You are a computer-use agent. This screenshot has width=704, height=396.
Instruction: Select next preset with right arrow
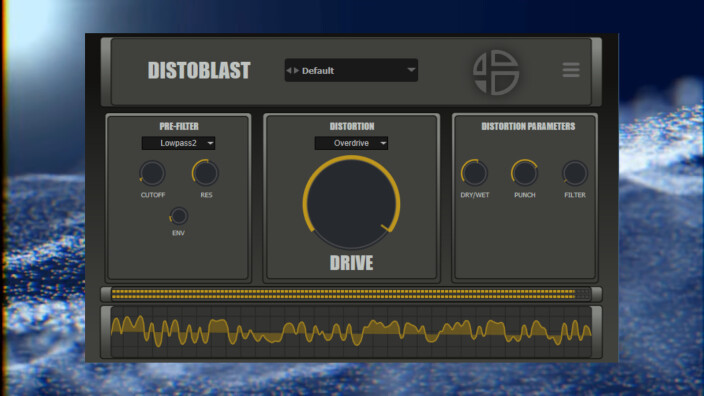[x=296, y=70]
